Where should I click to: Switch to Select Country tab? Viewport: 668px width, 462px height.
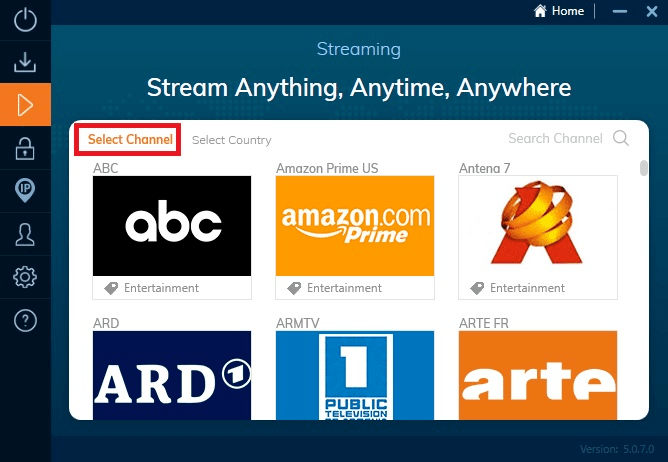[232, 140]
